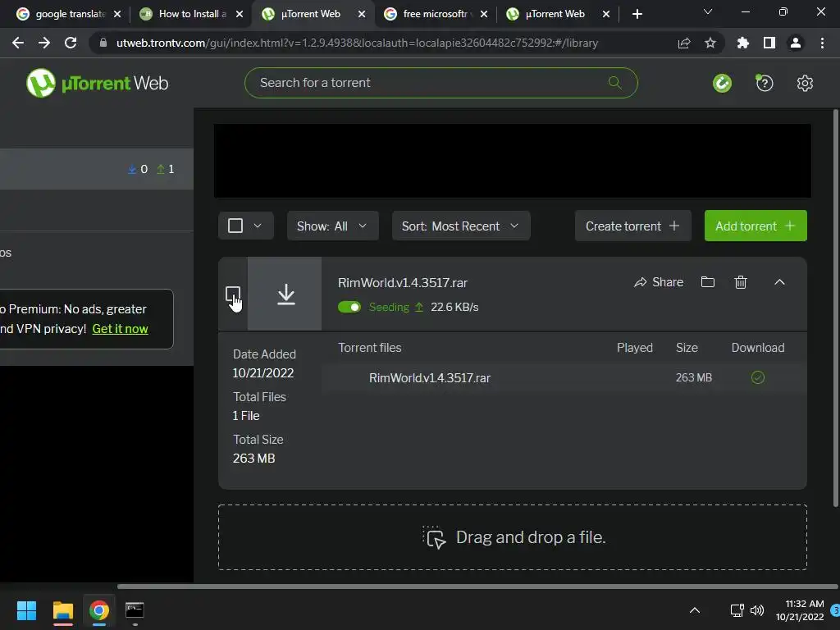Click the green download checkmark for RimWorld.v1.4.3517.rar
Screen dimensions: 840x630
(x=757, y=377)
